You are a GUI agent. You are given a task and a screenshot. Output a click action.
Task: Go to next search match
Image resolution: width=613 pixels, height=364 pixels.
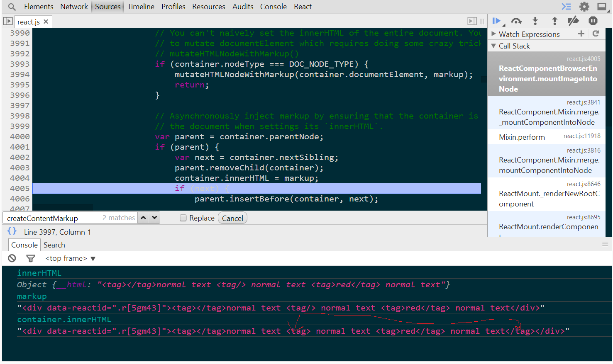pyautogui.click(x=154, y=218)
